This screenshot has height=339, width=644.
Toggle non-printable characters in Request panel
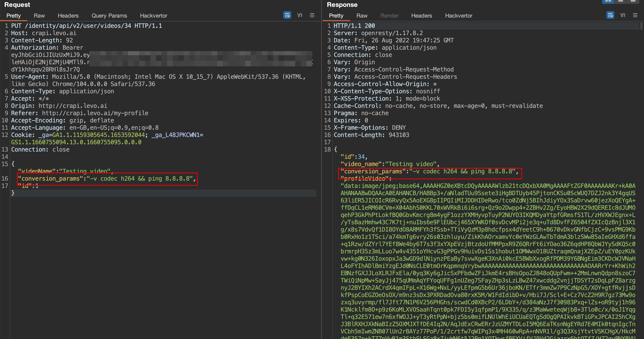point(300,15)
